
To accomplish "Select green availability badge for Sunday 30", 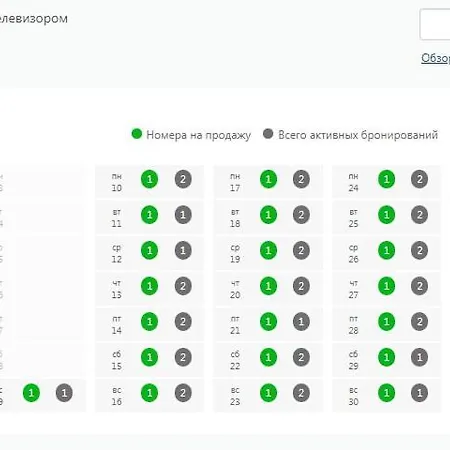I will pos(387,393).
